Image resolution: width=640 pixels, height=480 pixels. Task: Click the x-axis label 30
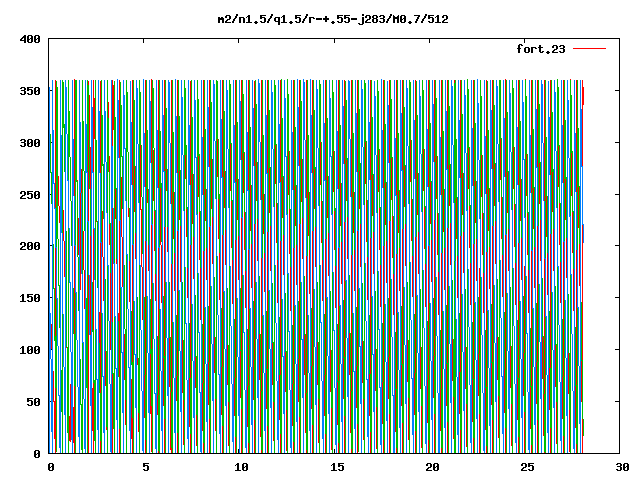622,467
